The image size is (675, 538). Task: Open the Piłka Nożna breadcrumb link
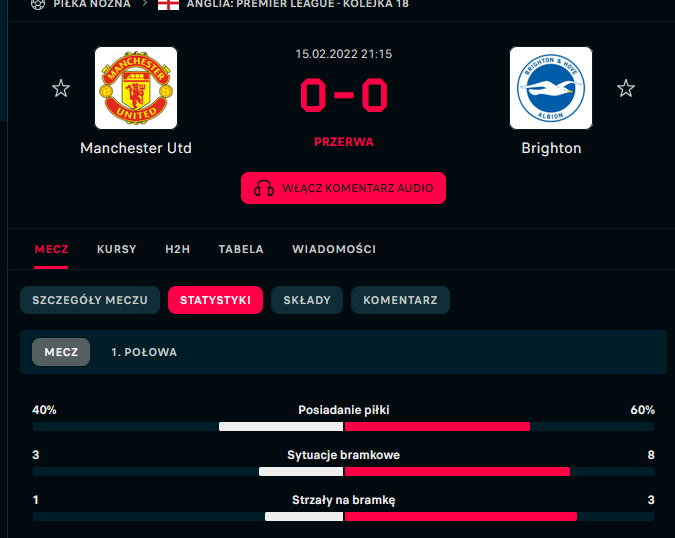pos(92,4)
